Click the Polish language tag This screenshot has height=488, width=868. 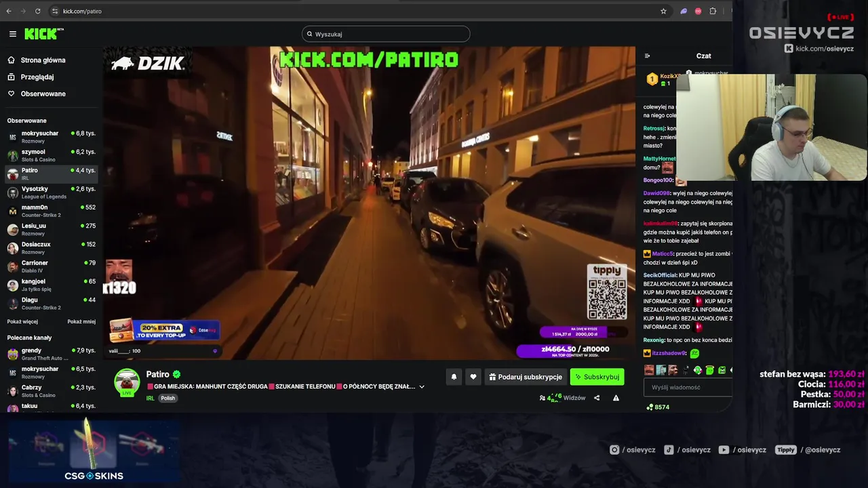pyautogui.click(x=168, y=398)
